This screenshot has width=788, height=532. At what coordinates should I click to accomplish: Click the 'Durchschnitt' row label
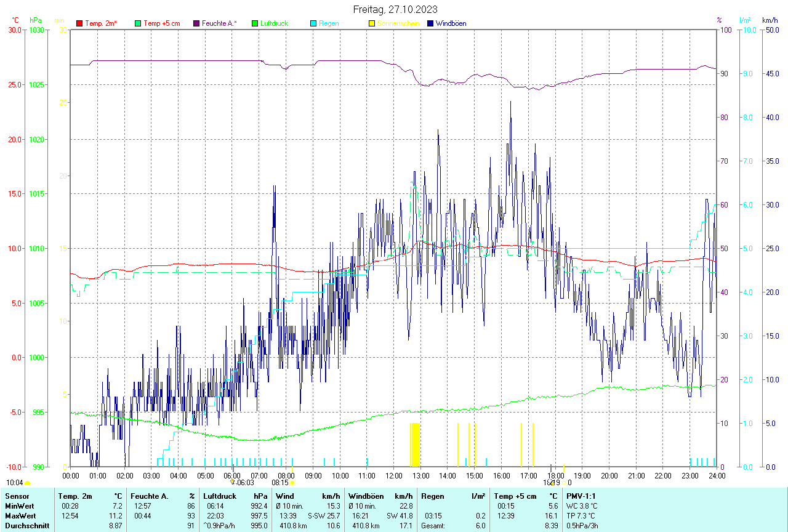[26, 526]
